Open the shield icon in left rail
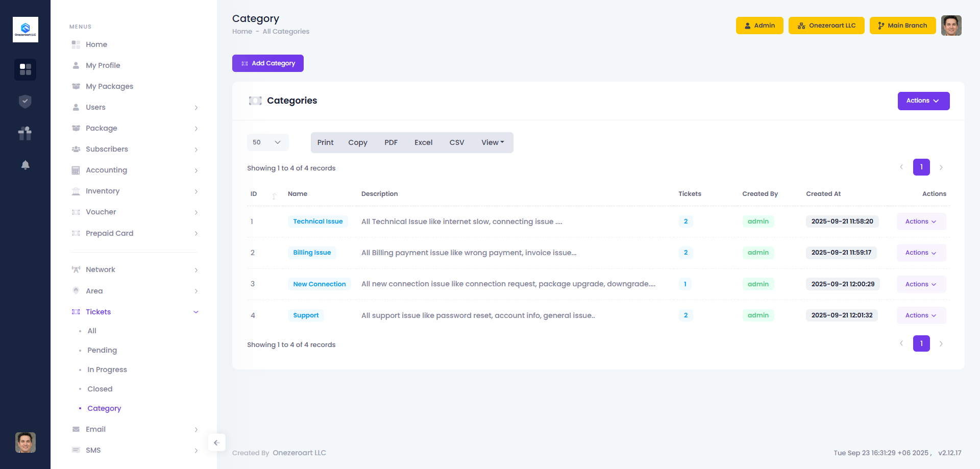980x469 pixels. click(x=25, y=102)
